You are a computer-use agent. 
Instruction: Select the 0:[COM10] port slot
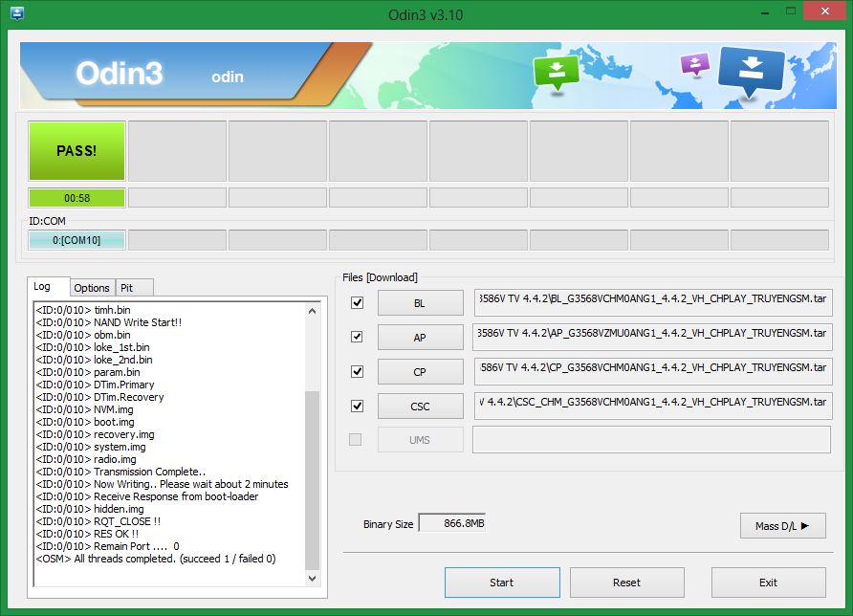tap(77, 240)
